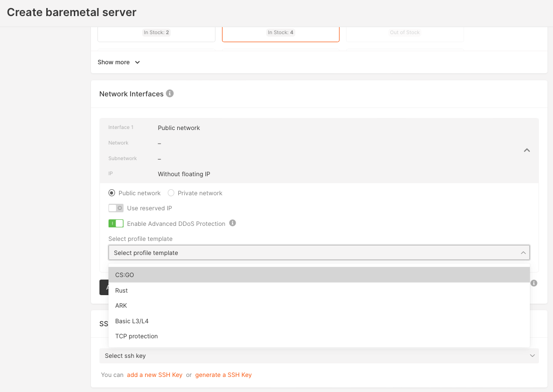Expand the Show more section
This screenshot has width=553, height=392.
pyautogui.click(x=119, y=62)
